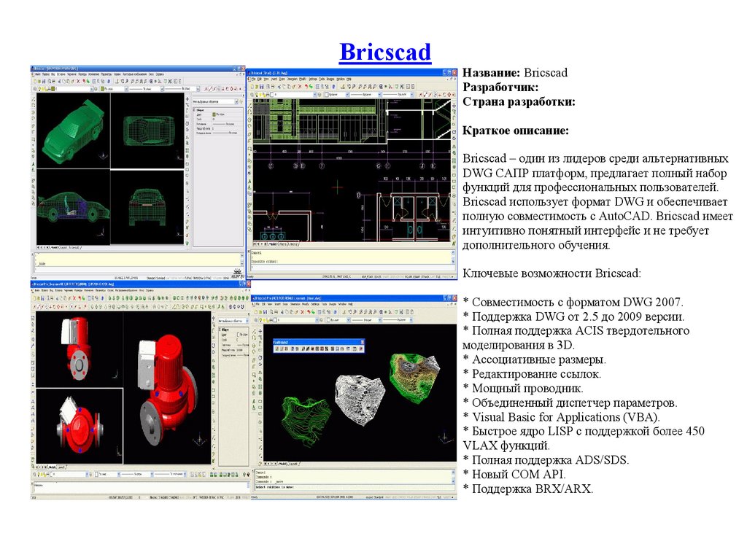Click the red Delete icon in car model window

point(77,81)
